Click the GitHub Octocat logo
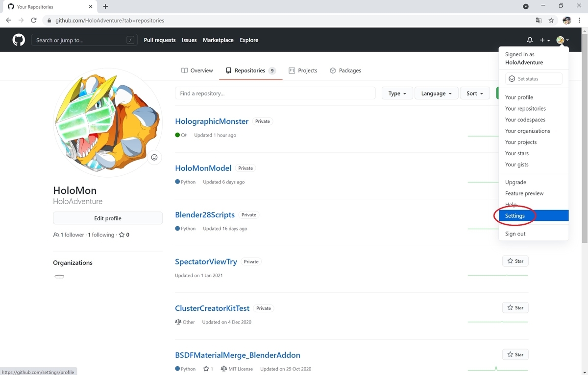The width and height of the screenshot is (588, 375). coord(19,40)
